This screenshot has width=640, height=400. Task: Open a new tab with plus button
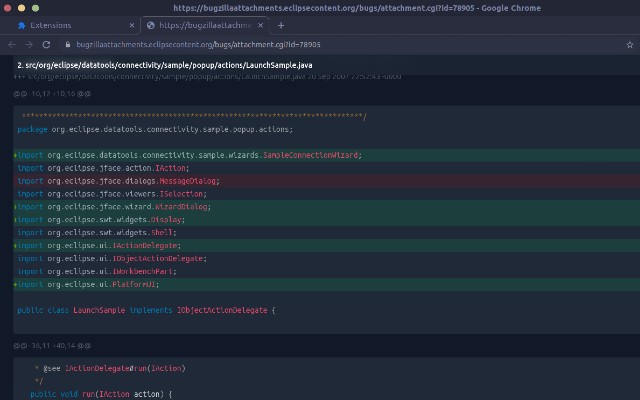(281, 25)
